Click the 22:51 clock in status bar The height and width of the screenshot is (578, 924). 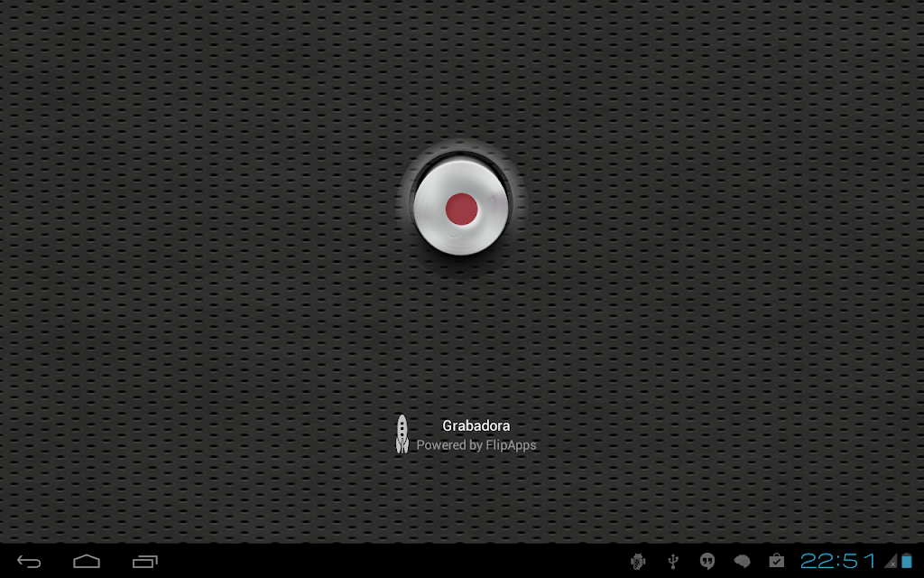coord(838,561)
